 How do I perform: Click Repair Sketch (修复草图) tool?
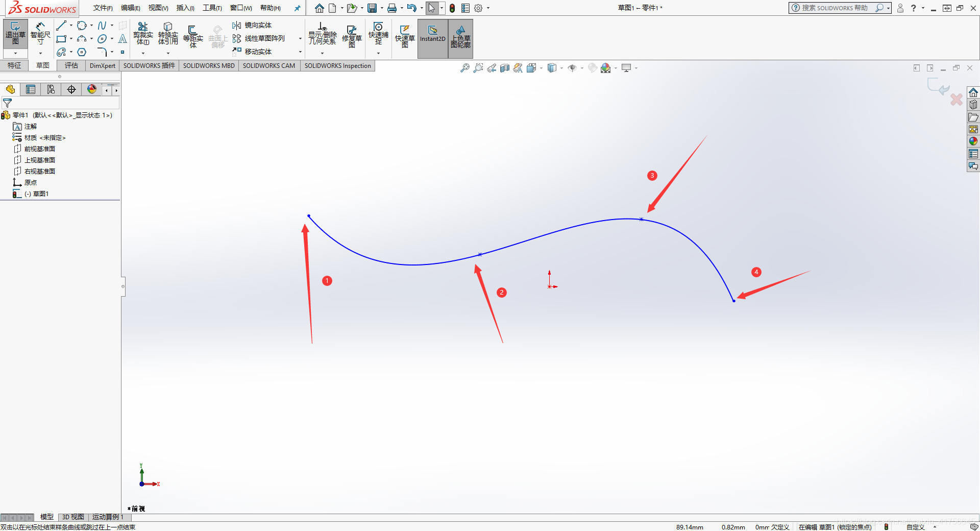click(x=352, y=36)
